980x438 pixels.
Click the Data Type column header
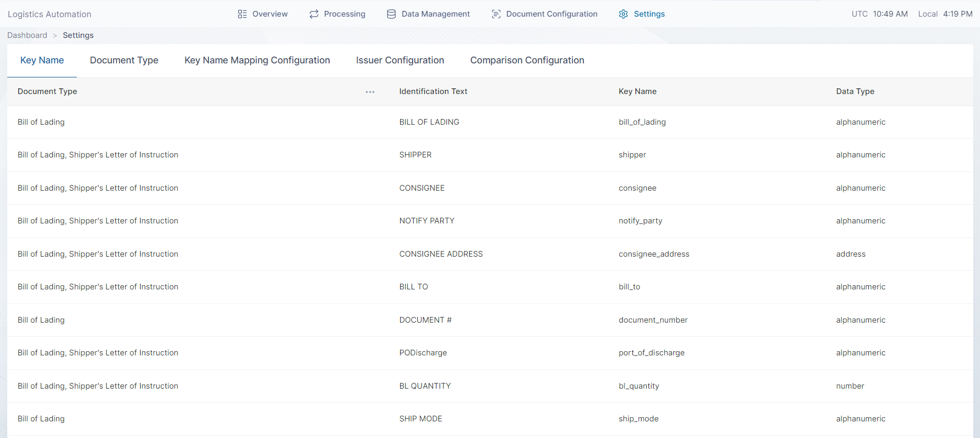coord(855,91)
